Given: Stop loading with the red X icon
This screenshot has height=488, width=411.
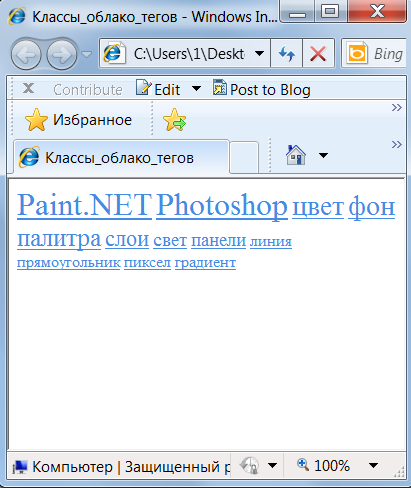Looking at the screenshot, I should (x=318, y=53).
